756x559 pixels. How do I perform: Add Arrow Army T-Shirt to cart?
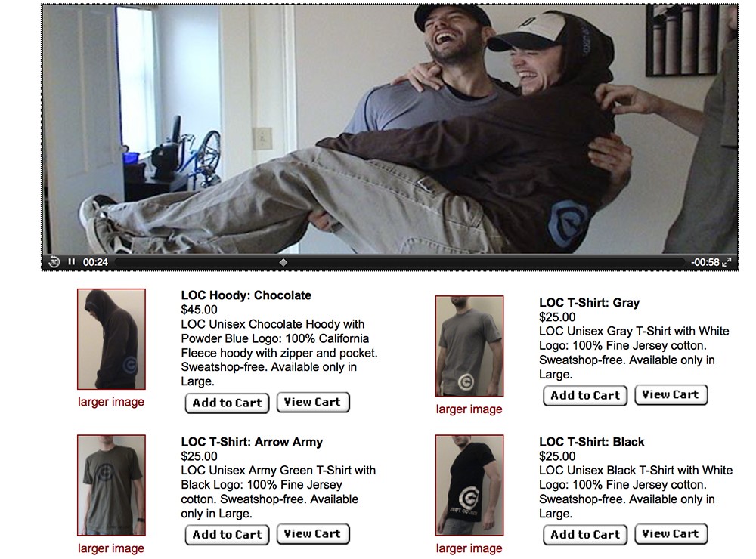[x=227, y=534]
